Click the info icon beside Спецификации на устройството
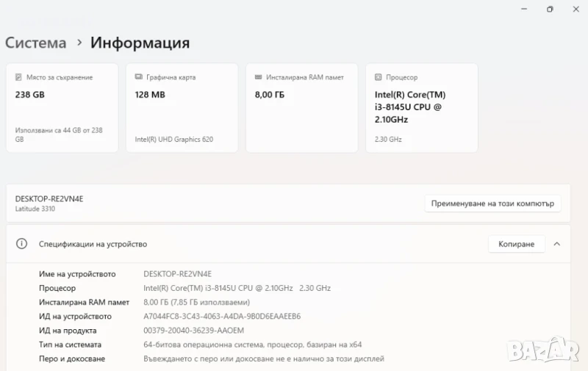Screen dimensions: 588x371 22,244
